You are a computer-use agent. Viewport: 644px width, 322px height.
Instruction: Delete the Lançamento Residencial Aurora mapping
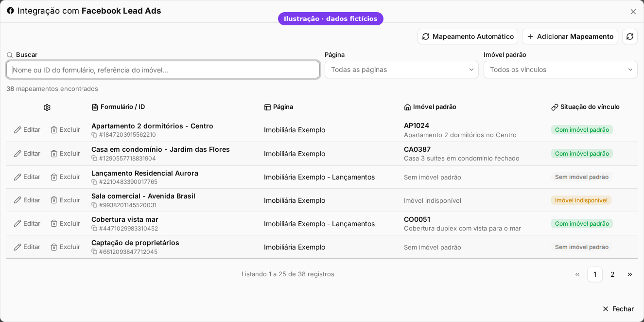click(x=65, y=177)
